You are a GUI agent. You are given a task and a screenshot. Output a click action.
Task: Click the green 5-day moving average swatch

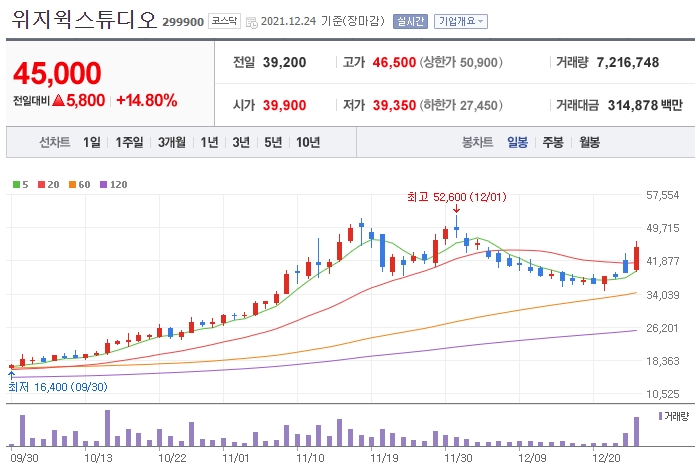pos(16,185)
